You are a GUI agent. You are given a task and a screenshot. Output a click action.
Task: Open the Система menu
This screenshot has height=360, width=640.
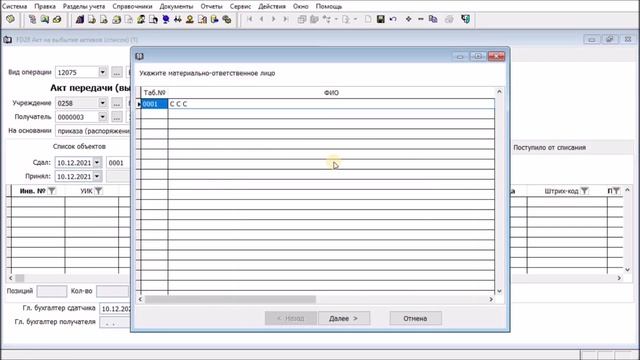15,7
